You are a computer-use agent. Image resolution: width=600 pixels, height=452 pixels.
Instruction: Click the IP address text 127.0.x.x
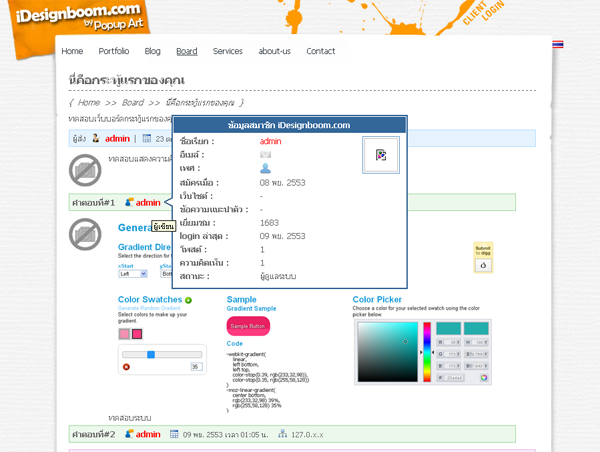pyautogui.click(x=307, y=435)
